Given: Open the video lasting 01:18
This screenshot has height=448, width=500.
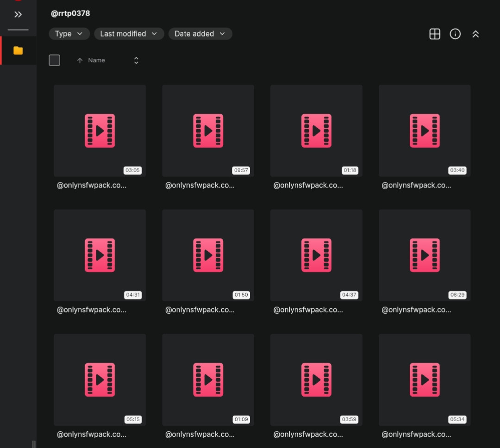Looking at the screenshot, I should (316, 131).
